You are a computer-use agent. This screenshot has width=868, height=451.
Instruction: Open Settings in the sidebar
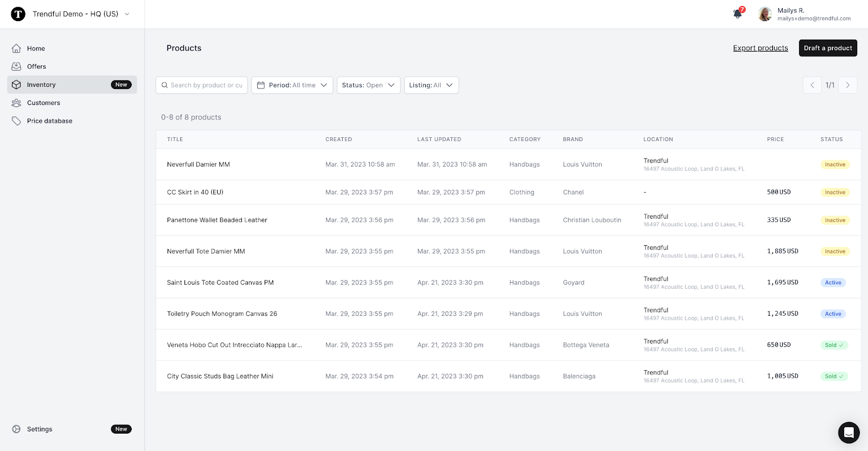(x=72, y=429)
